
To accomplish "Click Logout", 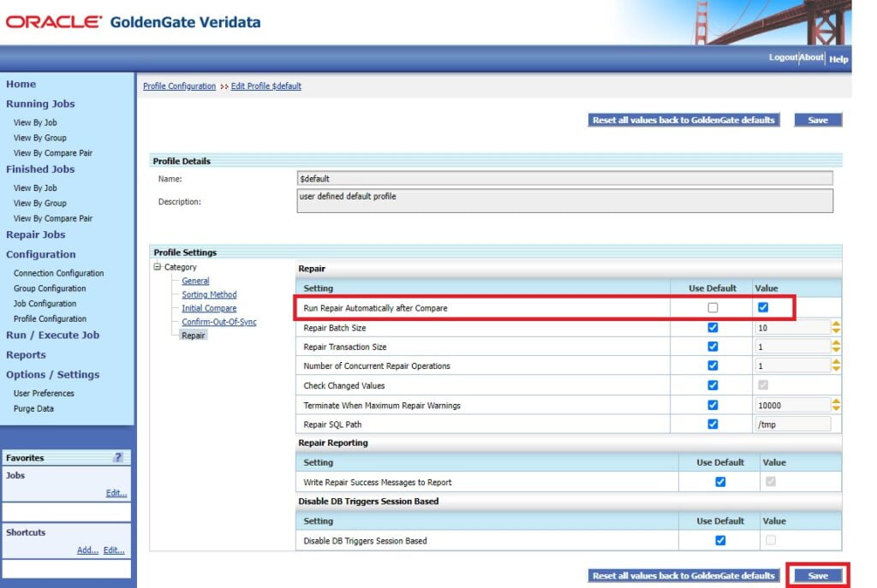I will point(782,57).
